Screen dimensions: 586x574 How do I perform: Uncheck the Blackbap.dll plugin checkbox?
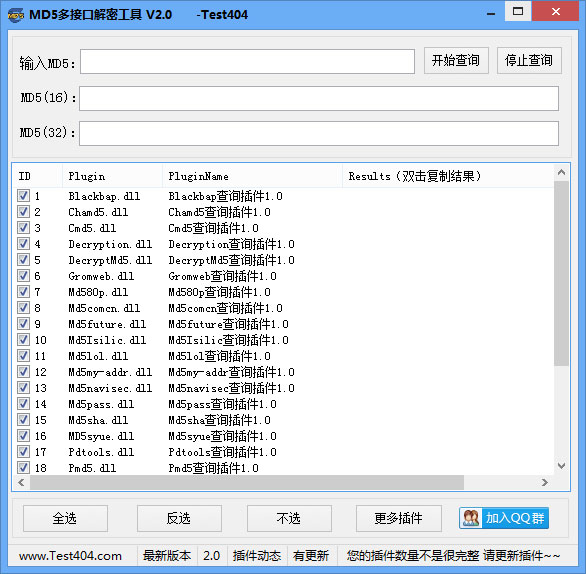23,195
